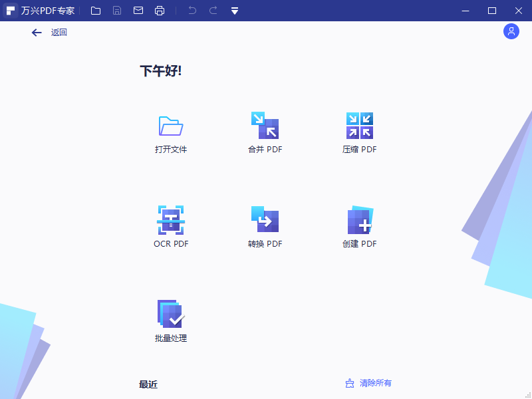Click 清除所有 to clear recent list

(x=375, y=383)
